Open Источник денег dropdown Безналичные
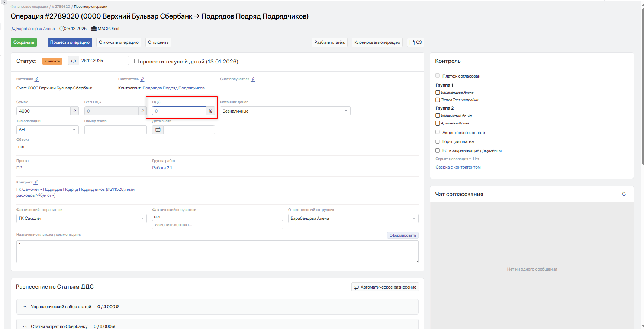This screenshot has height=329, width=644. tap(285, 111)
